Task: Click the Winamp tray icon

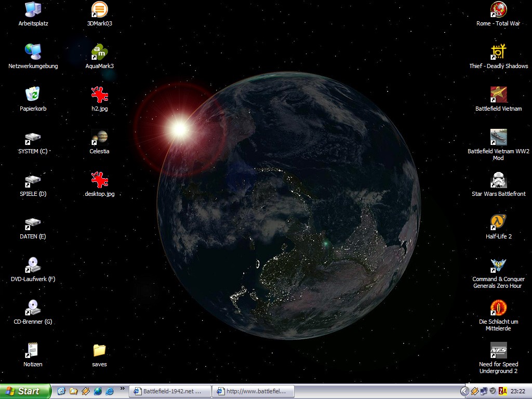Action: coord(475,391)
